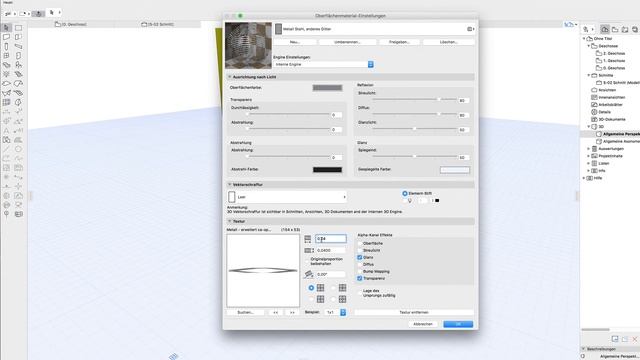
Task: Select the Text tool (letter A)
Action: click(x=7, y=131)
